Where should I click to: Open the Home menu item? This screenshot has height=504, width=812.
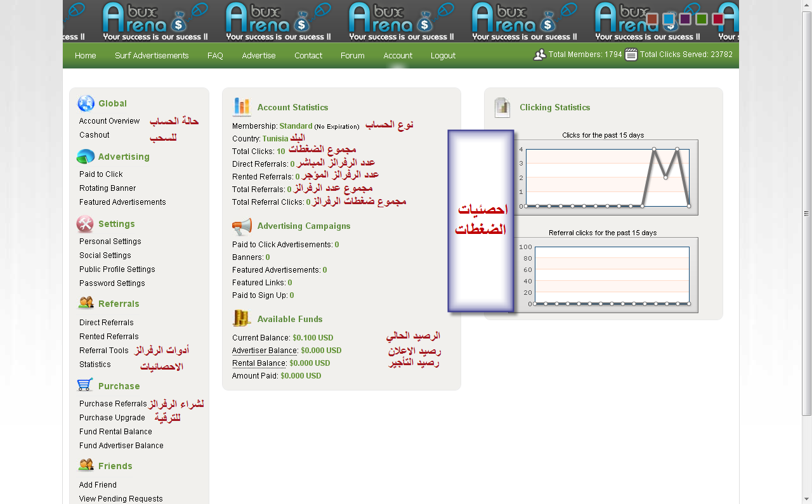pos(86,56)
